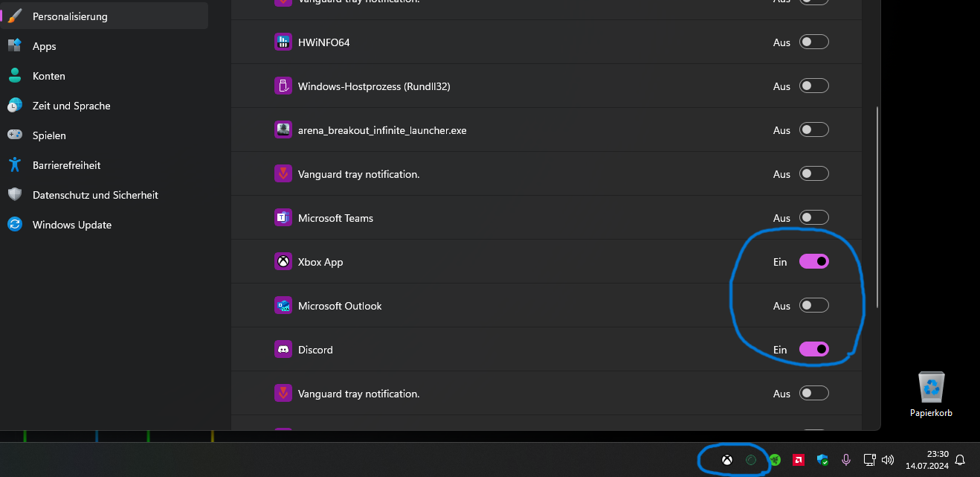The height and width of the screenshot is (477, 980).
Task: Open the notifications bell in the taskbar
Action: (x=961, y=460)
